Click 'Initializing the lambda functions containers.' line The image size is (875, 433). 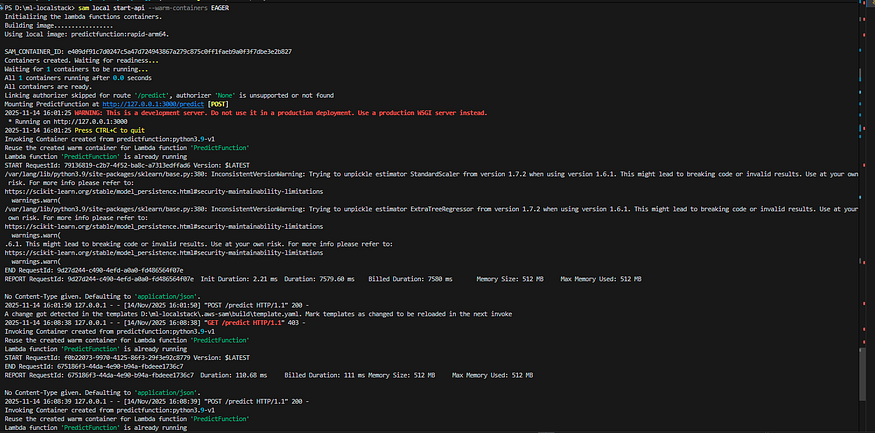pos(83,17)
